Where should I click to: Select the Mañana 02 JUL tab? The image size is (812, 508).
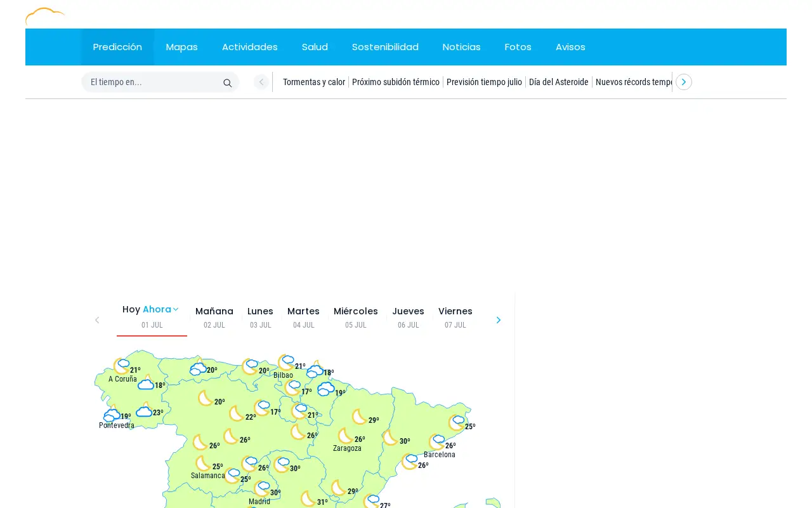(214, 317)
